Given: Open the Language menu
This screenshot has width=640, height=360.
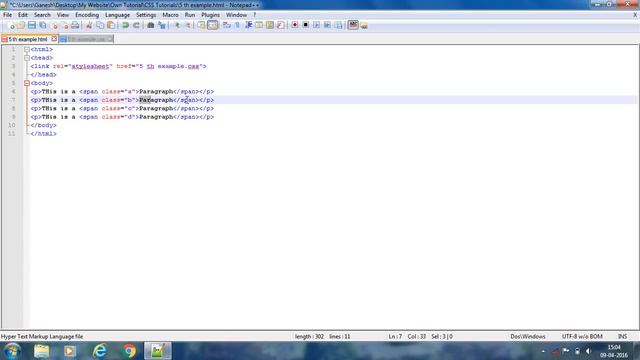Looking at the screenshot, I should [x=117, y=15].
